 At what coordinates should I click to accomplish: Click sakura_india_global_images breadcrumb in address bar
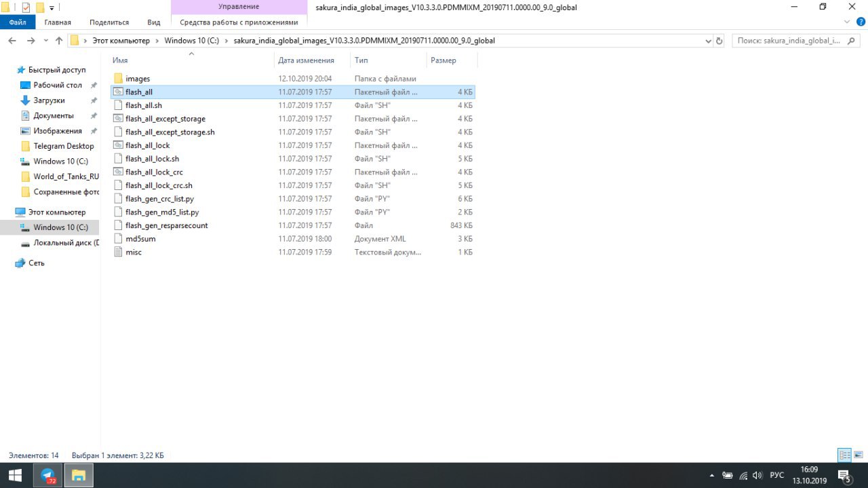tap(364, 41)
